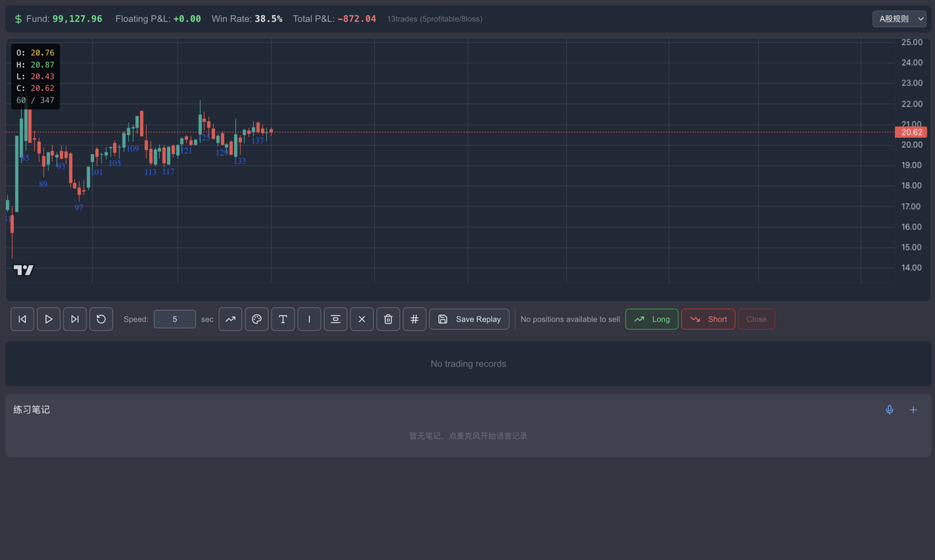This screenshot has width=935, height=560.
Task: Edit the Speed seconds input field
Action: point(175,319)
